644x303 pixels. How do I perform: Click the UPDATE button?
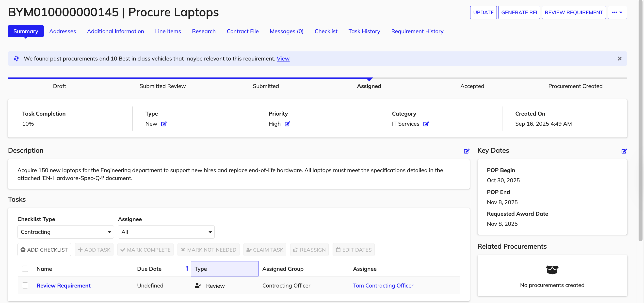(483, 13)
